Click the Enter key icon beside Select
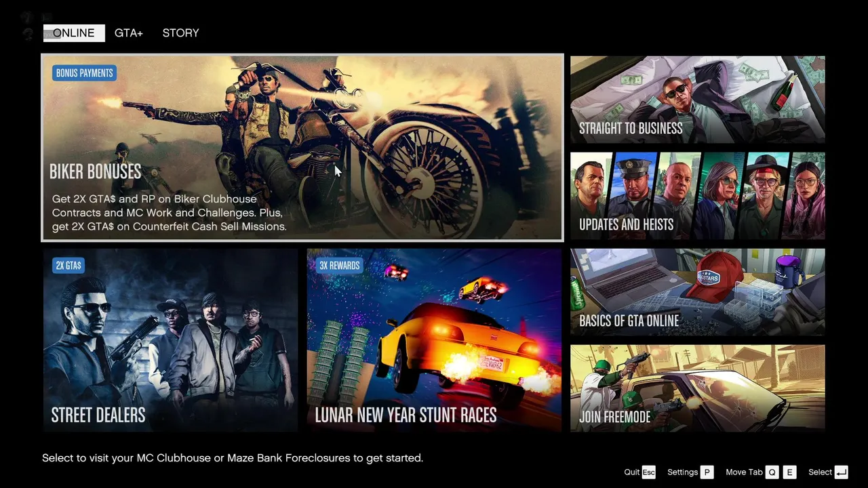Viewport: 868px width, 488px height. [x=842, y=472]
